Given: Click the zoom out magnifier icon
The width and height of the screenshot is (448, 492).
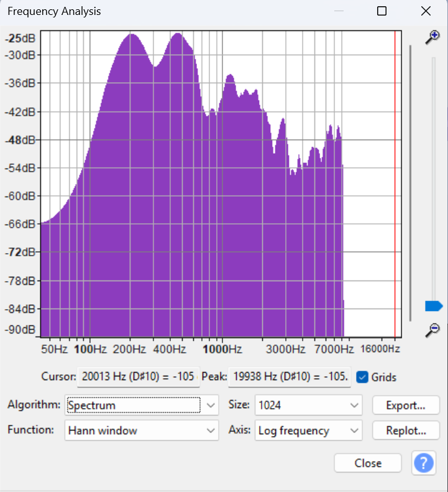Looking at the screenshot, I should point(432,330).
